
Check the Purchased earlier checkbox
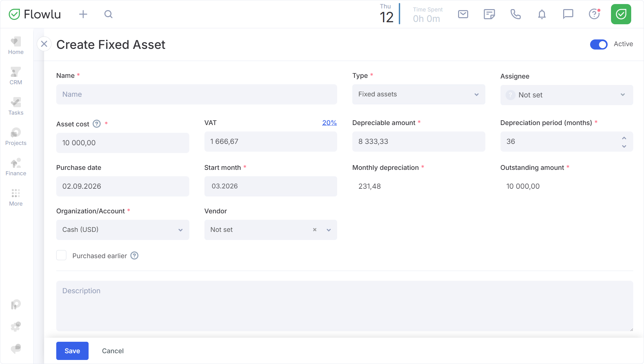(x=61, y=255)
